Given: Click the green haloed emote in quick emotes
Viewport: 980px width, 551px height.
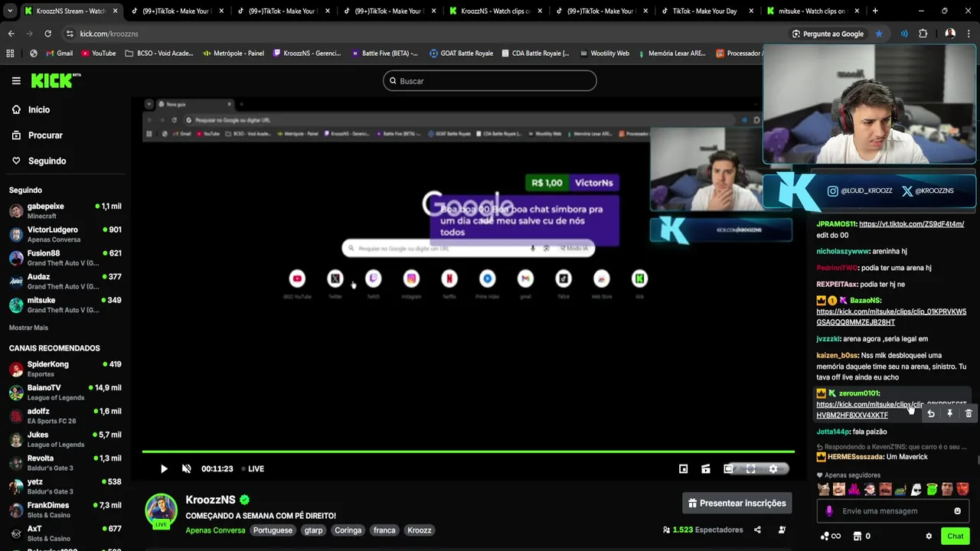Looking at the screenshot, I should point(932,490).
